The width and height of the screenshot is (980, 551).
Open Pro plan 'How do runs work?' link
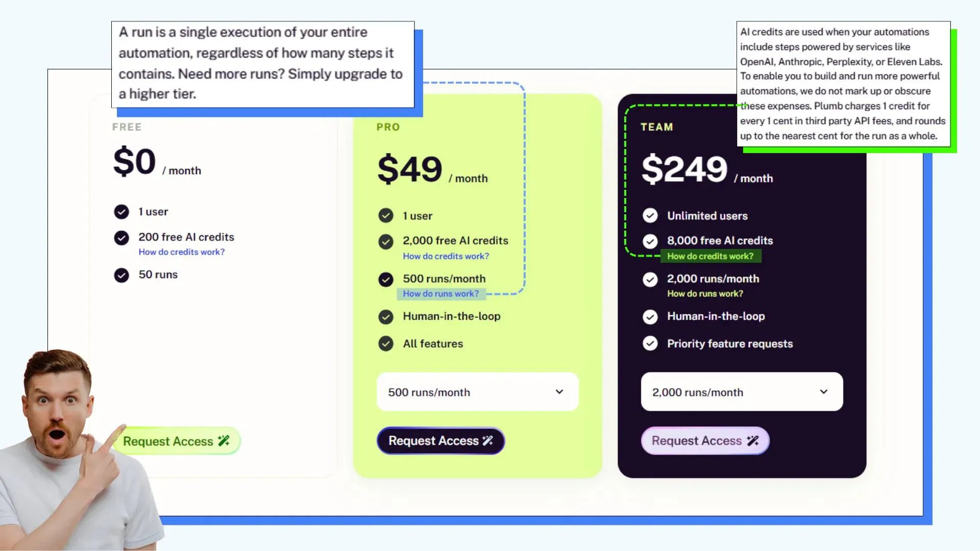tap(441, 294)
